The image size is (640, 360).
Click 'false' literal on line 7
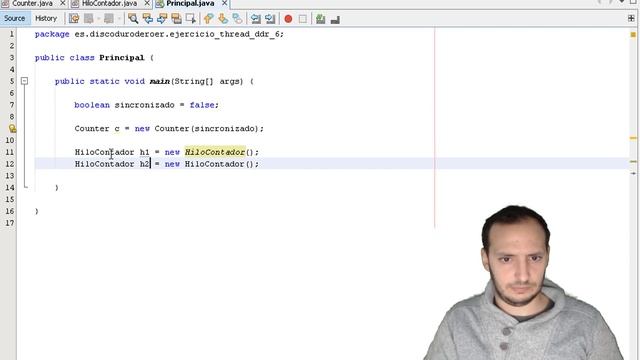pos(202,105)
